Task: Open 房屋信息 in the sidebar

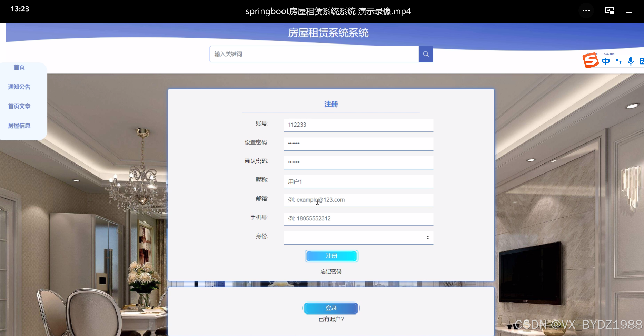Action: pyautogui.click(x=19, y=126)
